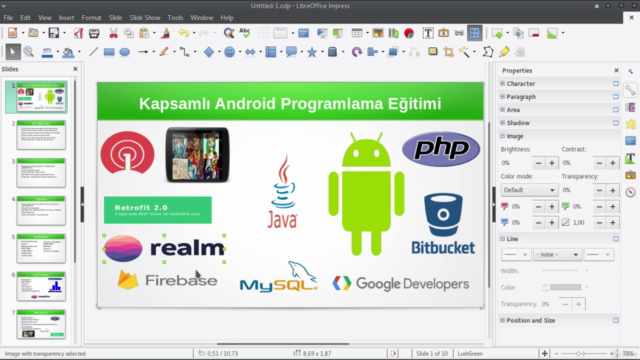Open the Insert menu

(x=66, y=18)
